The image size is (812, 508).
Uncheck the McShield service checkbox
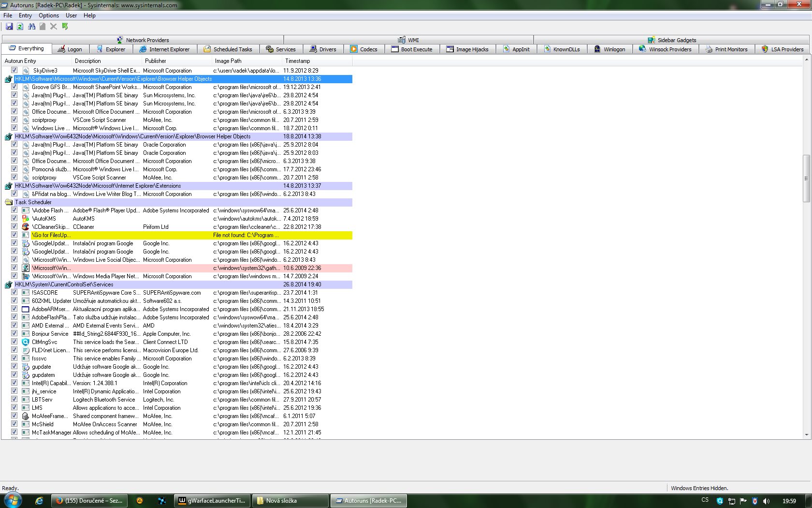click(14, 424)
